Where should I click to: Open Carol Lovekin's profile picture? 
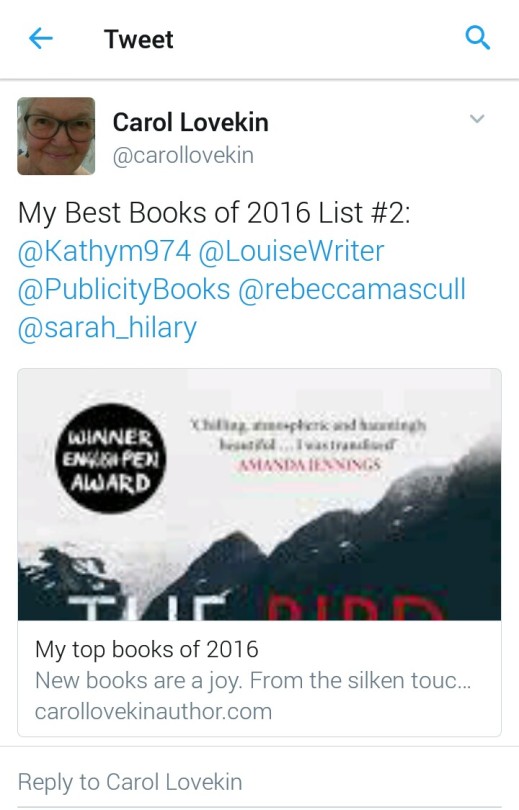tap(56, 136)
